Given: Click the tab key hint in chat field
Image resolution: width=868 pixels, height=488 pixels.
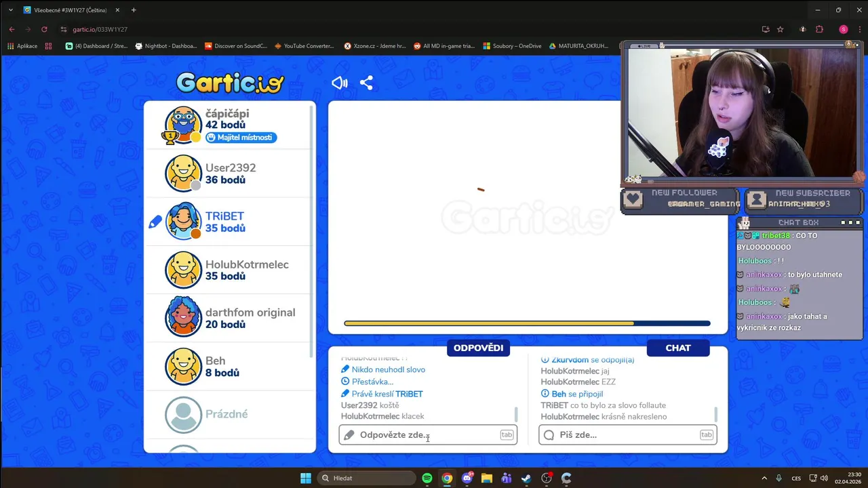Looking at the screenshot, I should tap(707, 434).
